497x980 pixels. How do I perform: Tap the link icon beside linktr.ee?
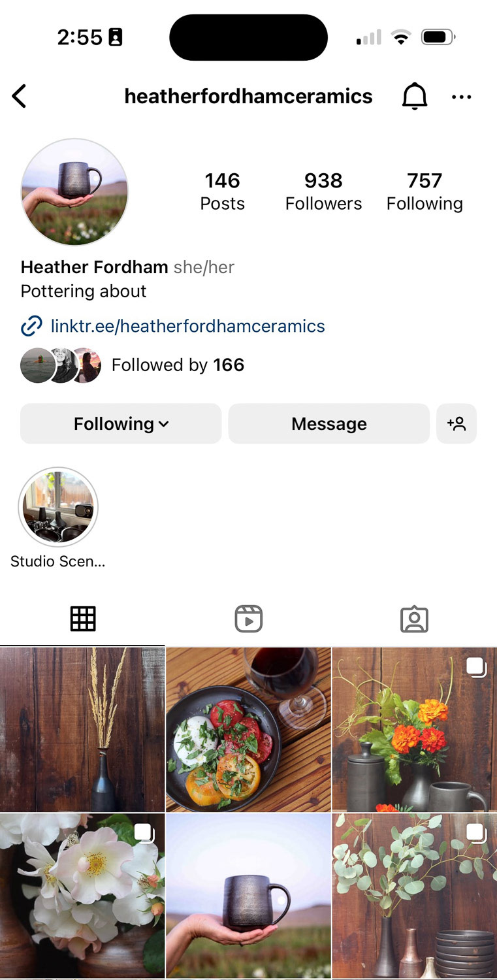coord(31,326)
